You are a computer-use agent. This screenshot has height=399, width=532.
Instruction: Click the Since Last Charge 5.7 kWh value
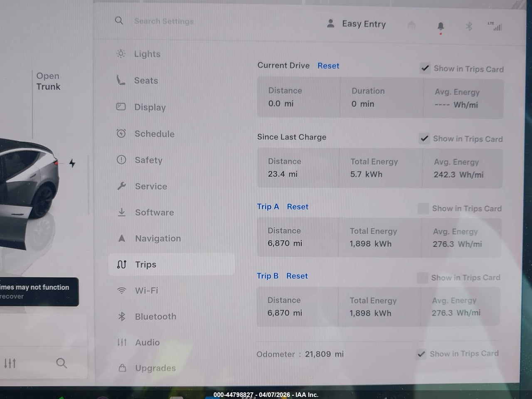coord(366,174)
